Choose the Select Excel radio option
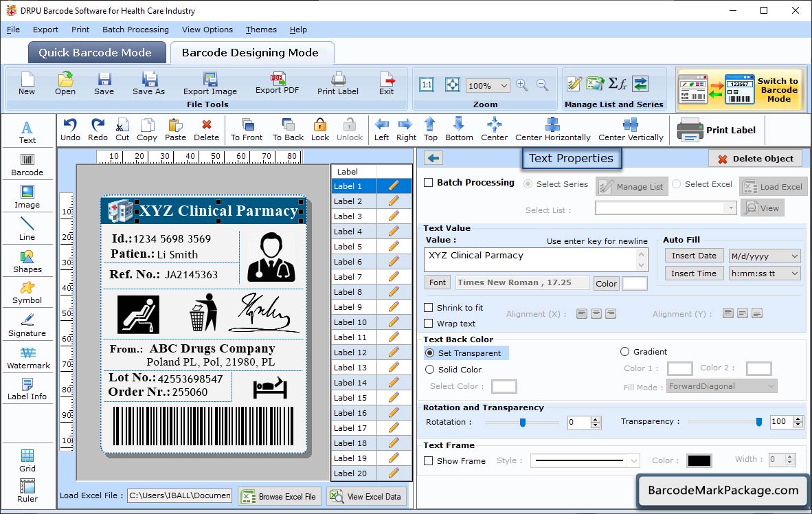 [x=676, y=184]
